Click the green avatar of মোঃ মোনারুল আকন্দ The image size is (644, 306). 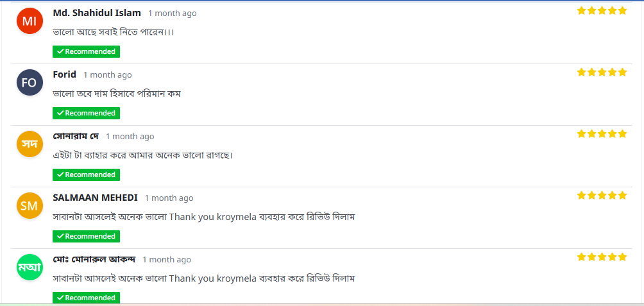(x=30, y=268)
